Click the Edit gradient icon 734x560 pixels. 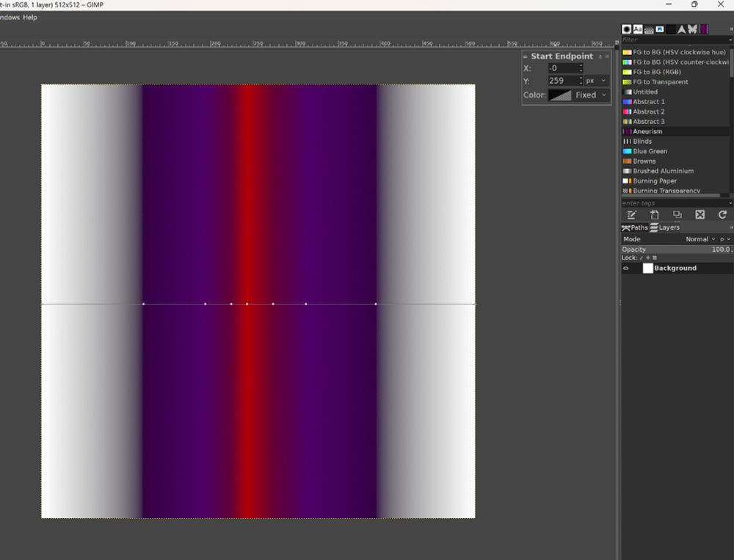631,214
